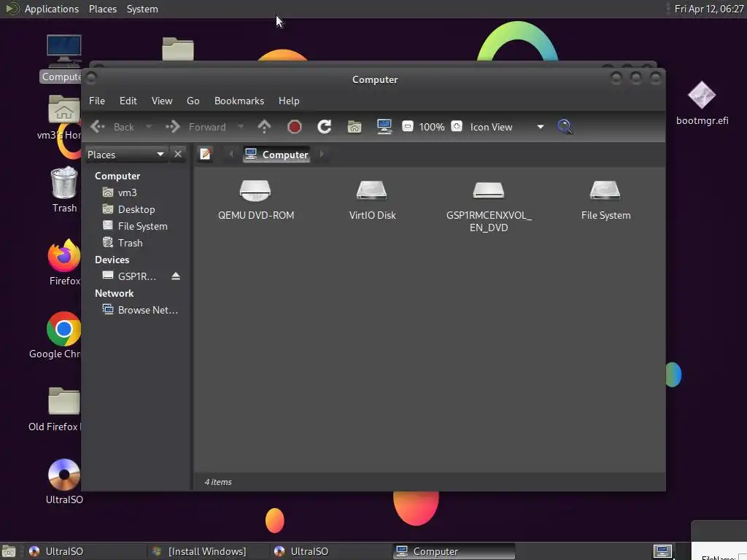Select the UltraISO desktop icon

tap(64, 481)
